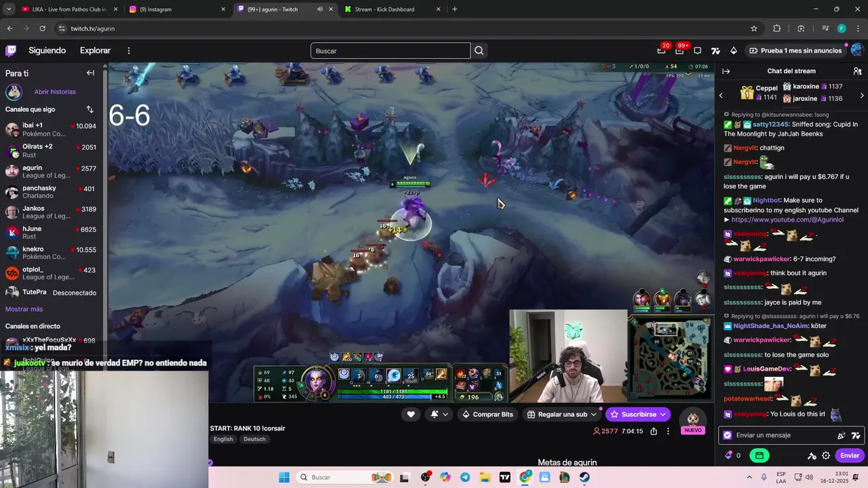Open 7TV emote picker in chat input
Image resolution: width=868 pixels, height=488 pixels.
click(856, 435)
